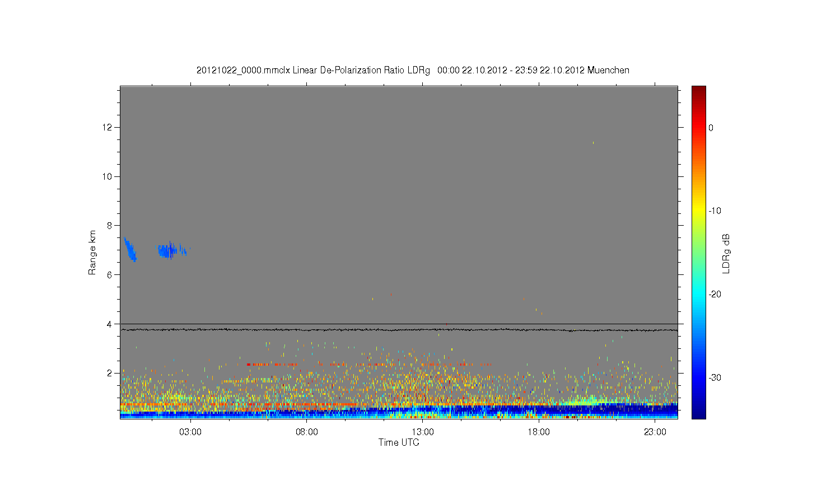Click the 03:00 time tick label
840x504 pixels.
pos(190,432)
